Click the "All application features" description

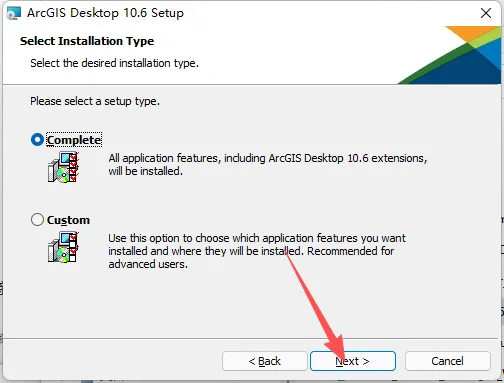pyautogui.click(x=268, y=164)
